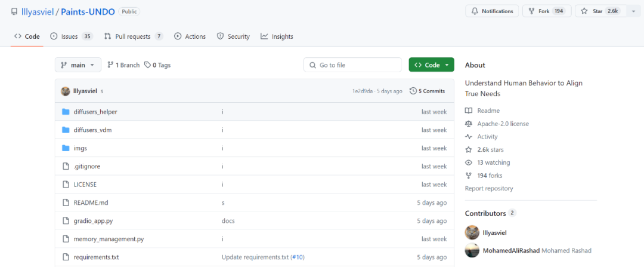The image size is (644, 267).
Task: Expand the green Code dropdown button
Action: (x=431, y=65)
